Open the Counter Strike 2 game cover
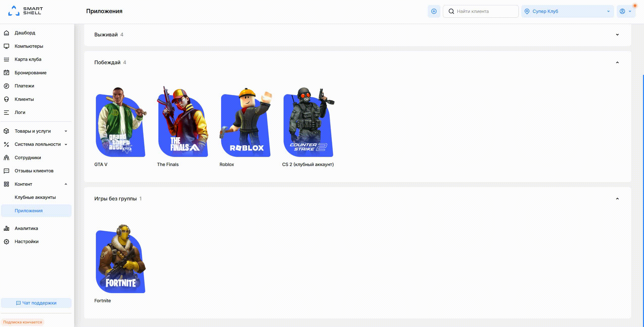This screenshot has width=644, height=327. click(309, 122)
